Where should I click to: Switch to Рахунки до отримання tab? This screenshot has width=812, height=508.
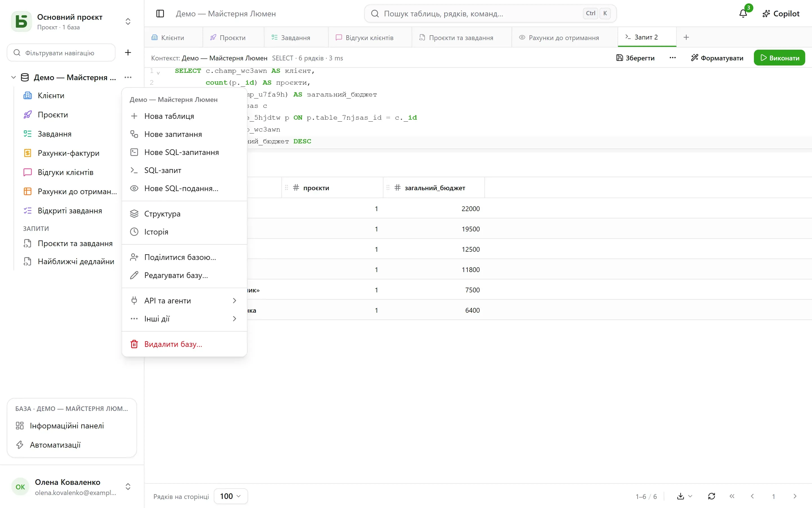click(564, 37)
